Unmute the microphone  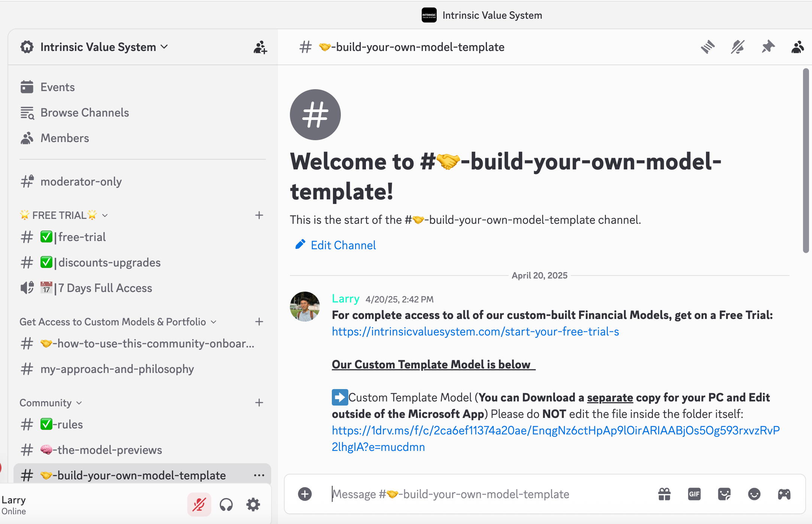pos(199,505)
